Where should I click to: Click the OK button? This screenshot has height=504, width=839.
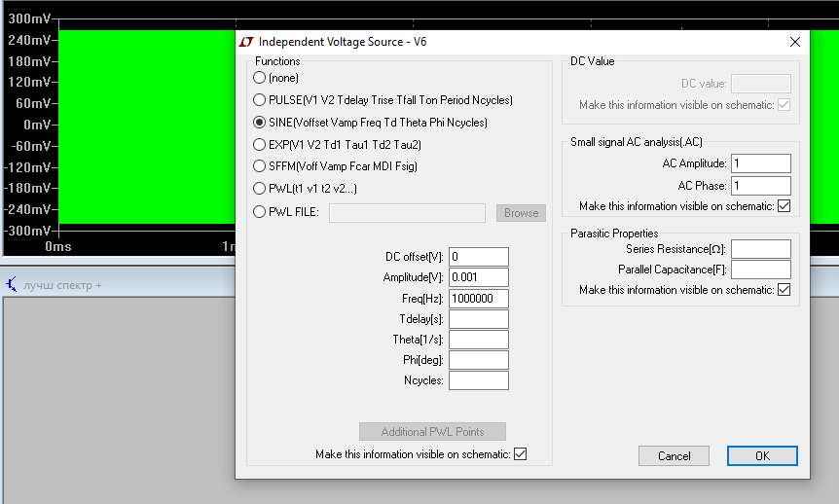762,456
